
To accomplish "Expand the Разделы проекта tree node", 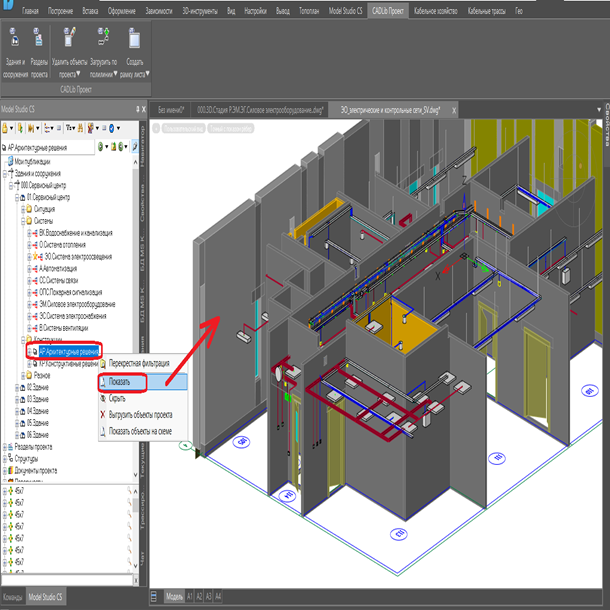I will click(x=6, y=447).
